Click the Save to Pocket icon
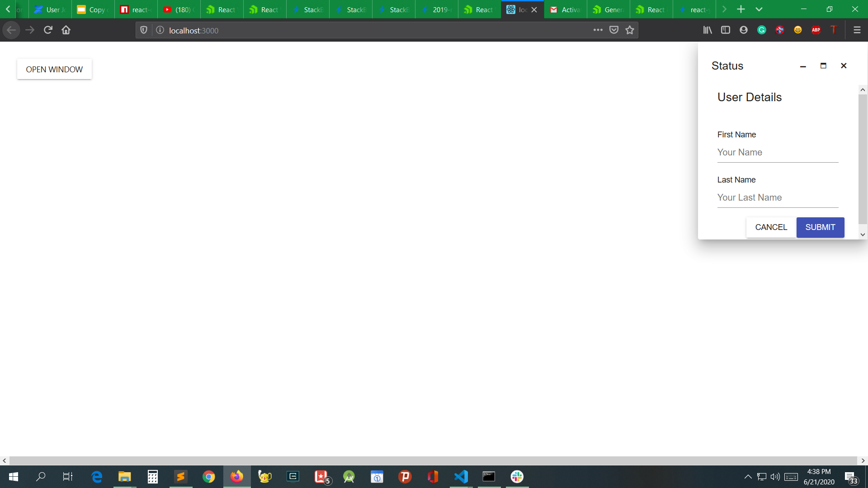868x488 pixels. pos(614,30)
